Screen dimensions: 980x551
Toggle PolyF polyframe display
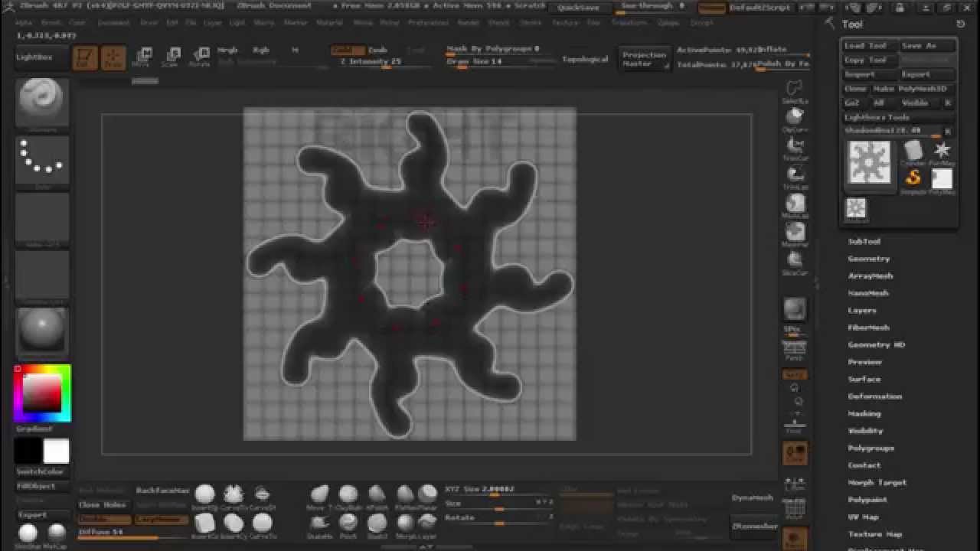click(x=795, y=510)
